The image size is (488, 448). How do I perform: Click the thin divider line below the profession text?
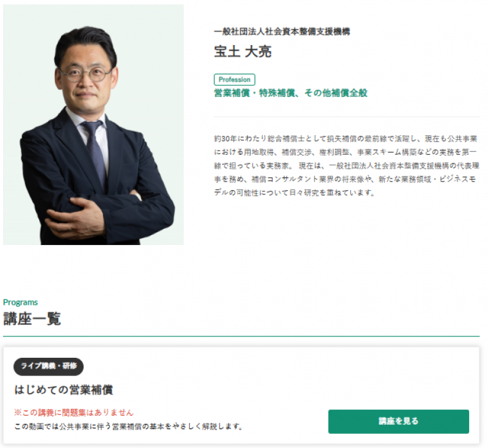click(346, 117)
